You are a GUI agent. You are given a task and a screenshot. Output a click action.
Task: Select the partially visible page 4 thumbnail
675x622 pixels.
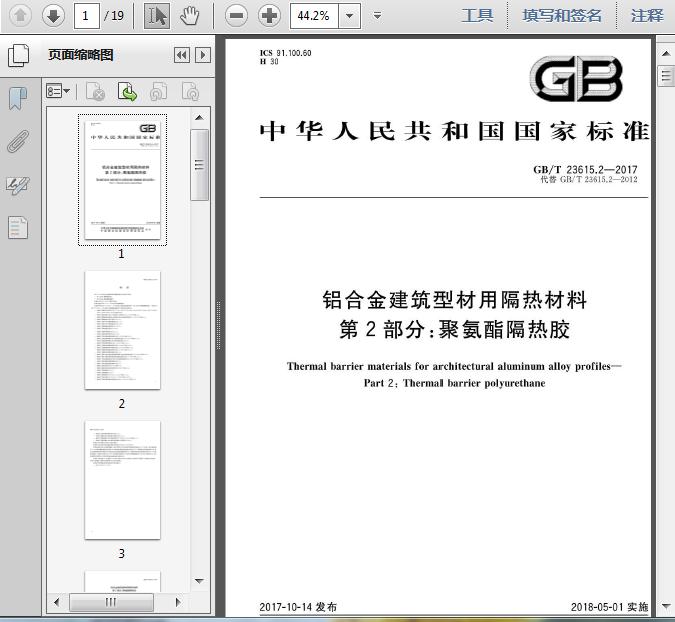click(x=122, y=581)
